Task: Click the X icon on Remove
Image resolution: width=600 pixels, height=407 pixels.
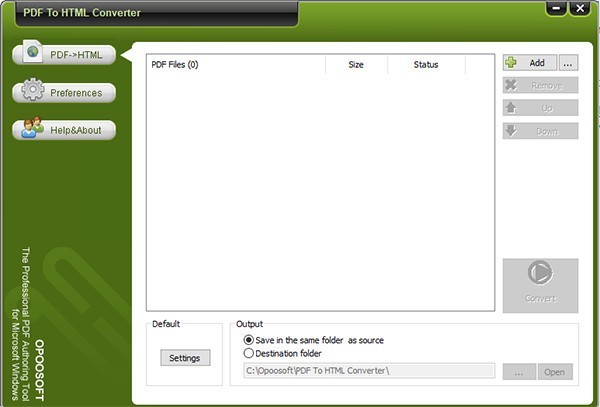Action: (511, 85)
